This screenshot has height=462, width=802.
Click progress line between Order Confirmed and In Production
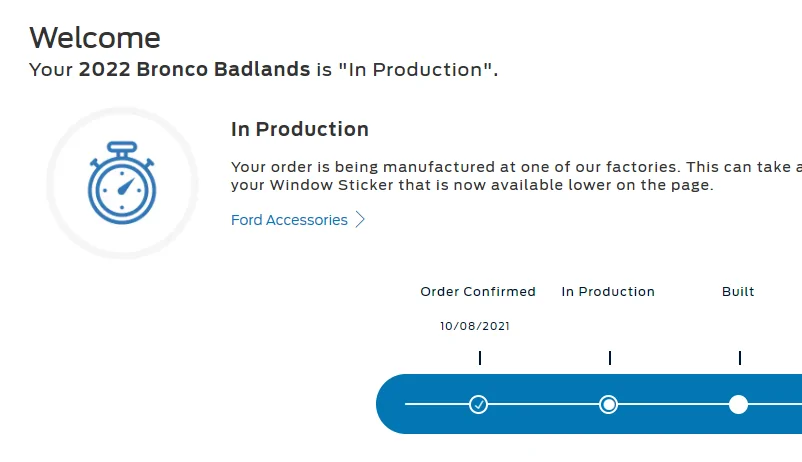543,404
